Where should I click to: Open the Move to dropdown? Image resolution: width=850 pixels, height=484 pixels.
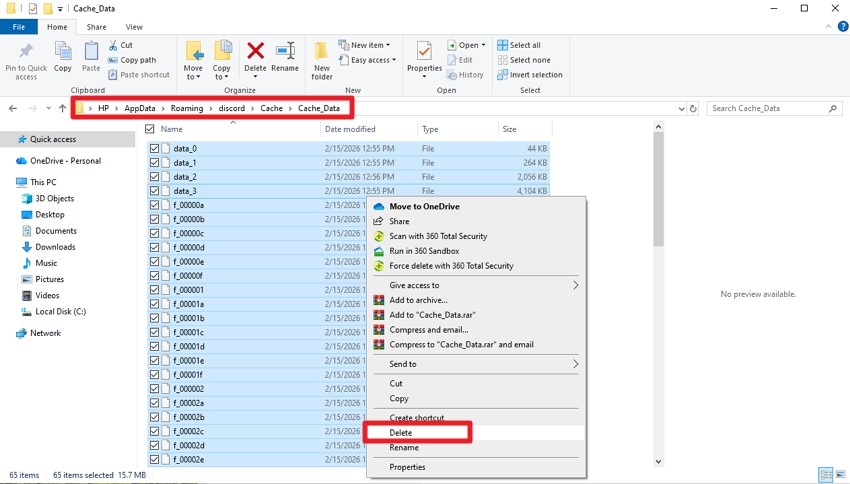(x=193, y=73)
